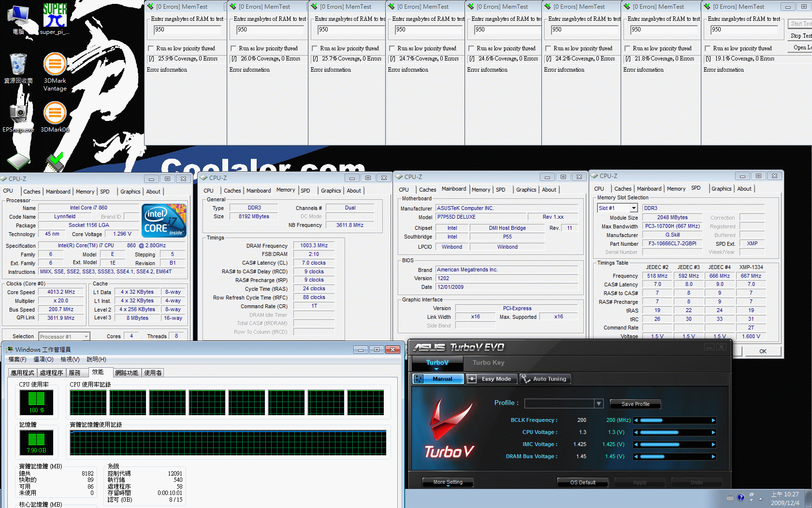
Task: Click the keyboard icon in the system tray
Action: (x=730, y=498)
